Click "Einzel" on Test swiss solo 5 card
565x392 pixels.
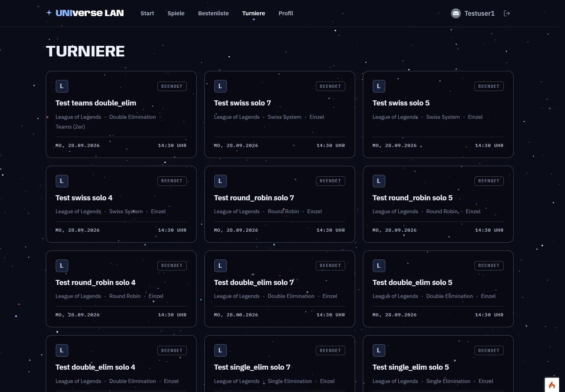click(475, 117)
